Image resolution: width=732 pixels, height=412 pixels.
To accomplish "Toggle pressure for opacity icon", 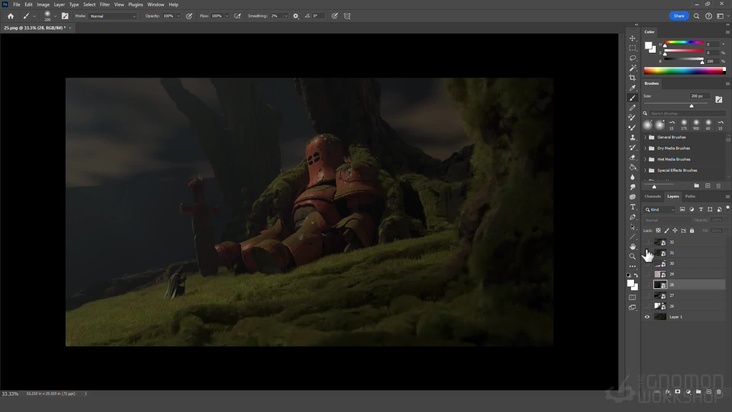I will click(189, 16).
